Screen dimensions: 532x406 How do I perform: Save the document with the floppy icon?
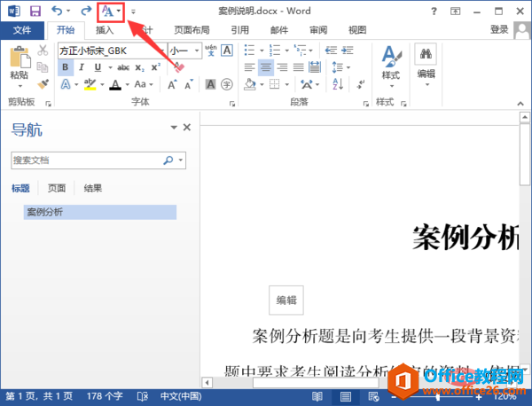click(35, 12)
